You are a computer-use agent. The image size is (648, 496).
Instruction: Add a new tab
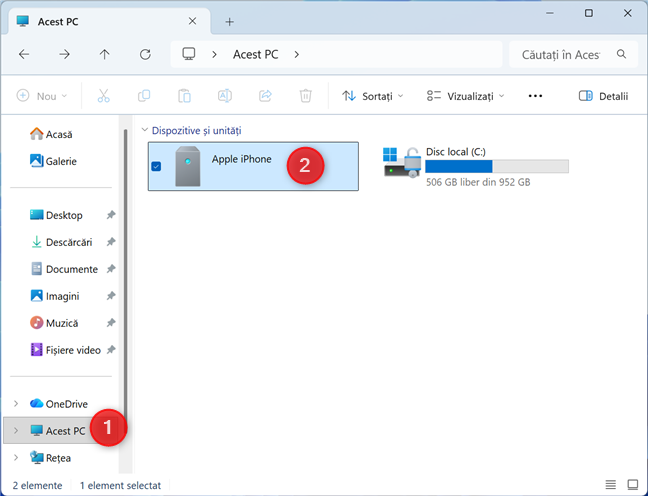(229, 21)
